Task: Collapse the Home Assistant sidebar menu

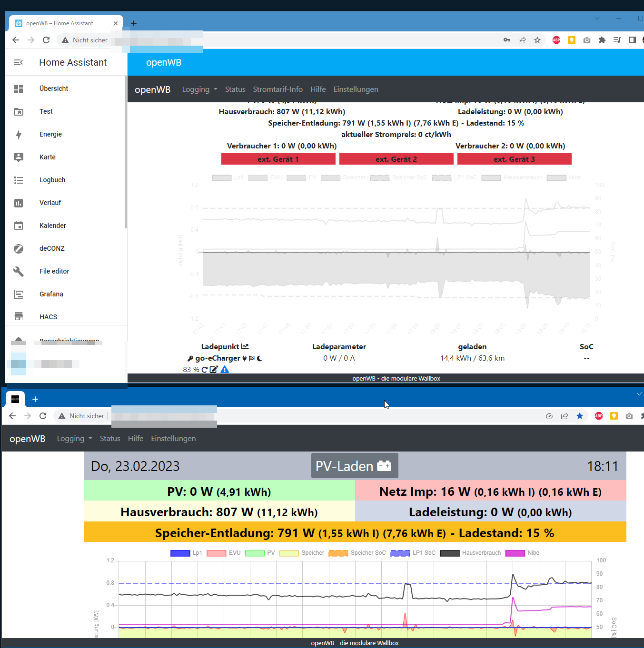Action: (19, 62)
